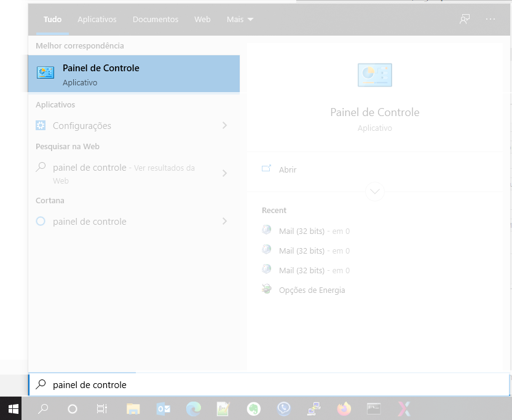
Task: Click the Abrir open-window icon
Action: (267, 168)
